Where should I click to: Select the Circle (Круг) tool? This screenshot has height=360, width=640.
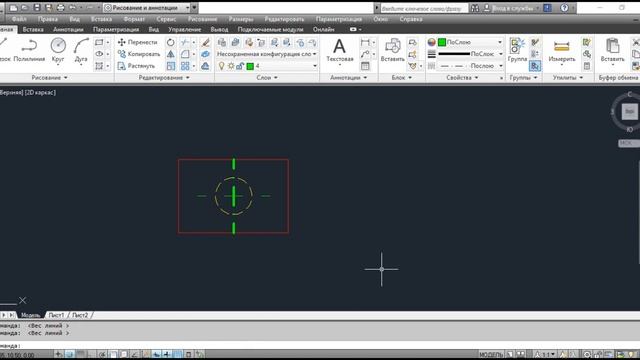(x=58, y=51)
